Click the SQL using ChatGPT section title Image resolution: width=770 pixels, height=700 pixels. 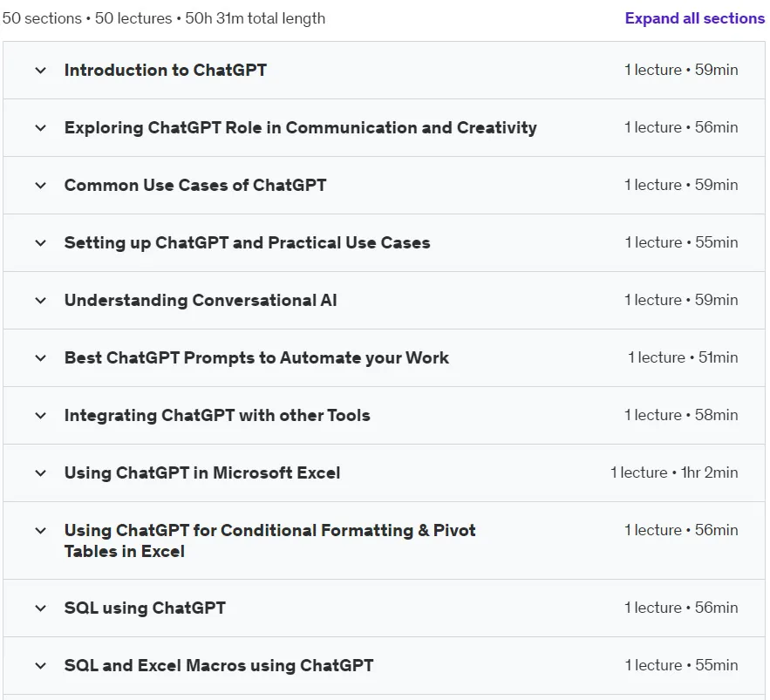(145, 608)
